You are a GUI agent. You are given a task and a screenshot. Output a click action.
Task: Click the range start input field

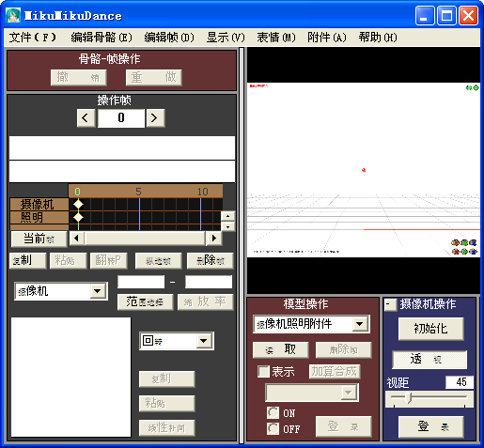point(141,282)
